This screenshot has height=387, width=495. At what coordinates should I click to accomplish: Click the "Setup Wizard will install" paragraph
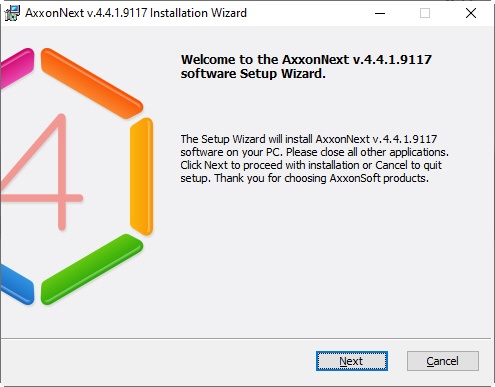(x=315, y=158)
